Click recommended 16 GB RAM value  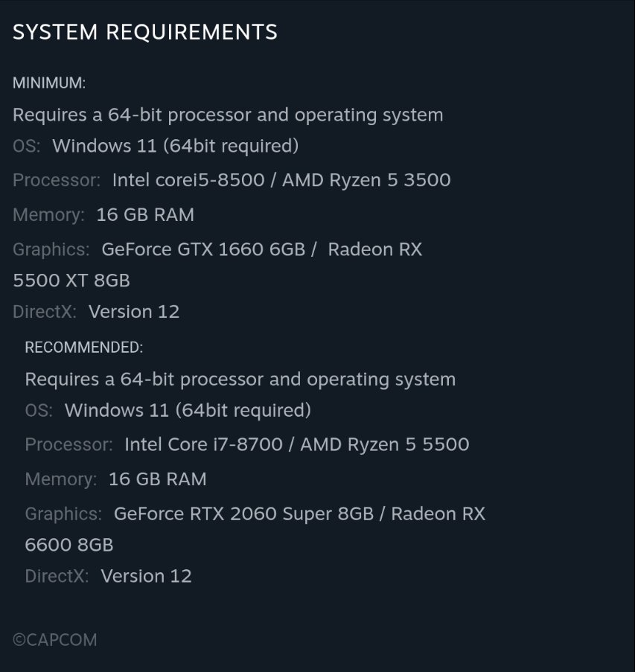[x=158, y=479]
